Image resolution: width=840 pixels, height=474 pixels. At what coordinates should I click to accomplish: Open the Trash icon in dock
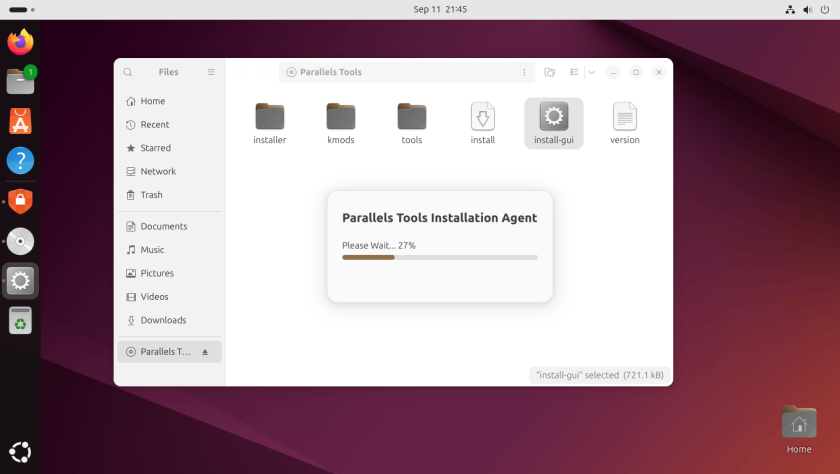tap(20, 321)
